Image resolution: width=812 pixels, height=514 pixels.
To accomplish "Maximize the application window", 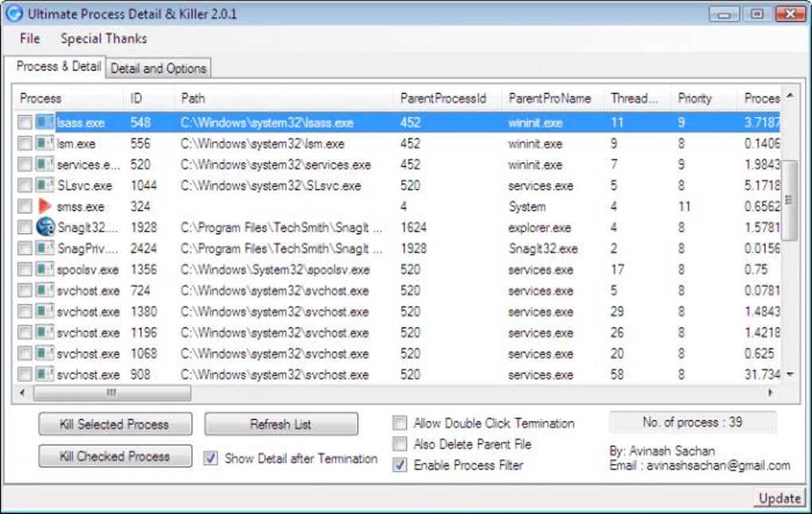I will pos(756,14).
